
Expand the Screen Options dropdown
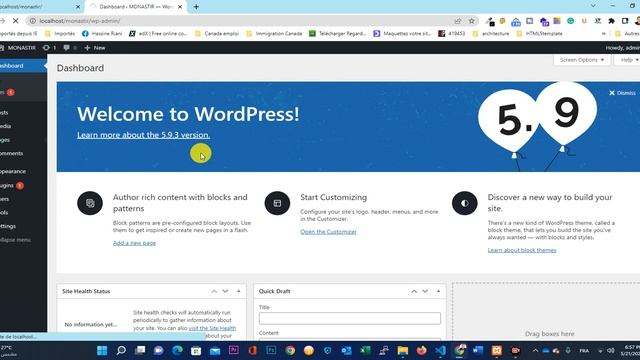click(x=582, y=60)
